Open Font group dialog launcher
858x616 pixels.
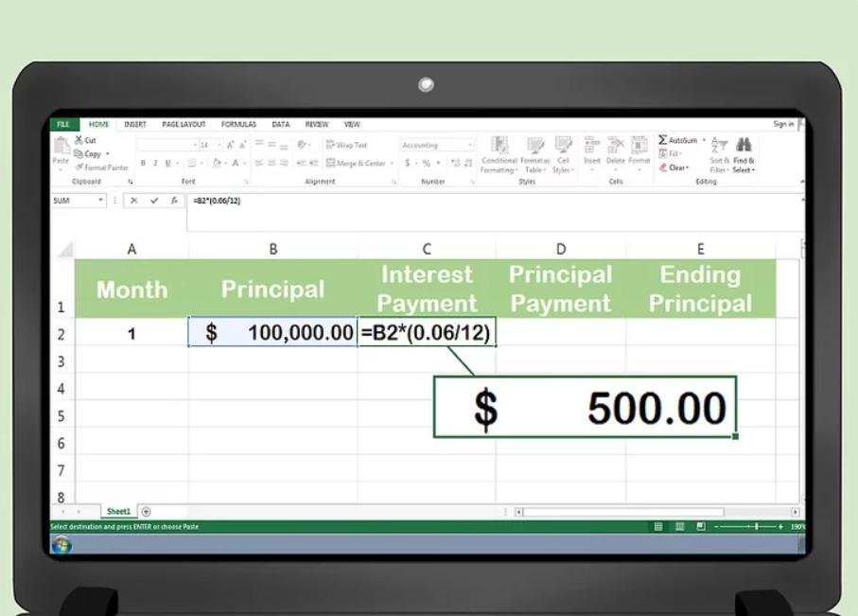click(246, 182)
